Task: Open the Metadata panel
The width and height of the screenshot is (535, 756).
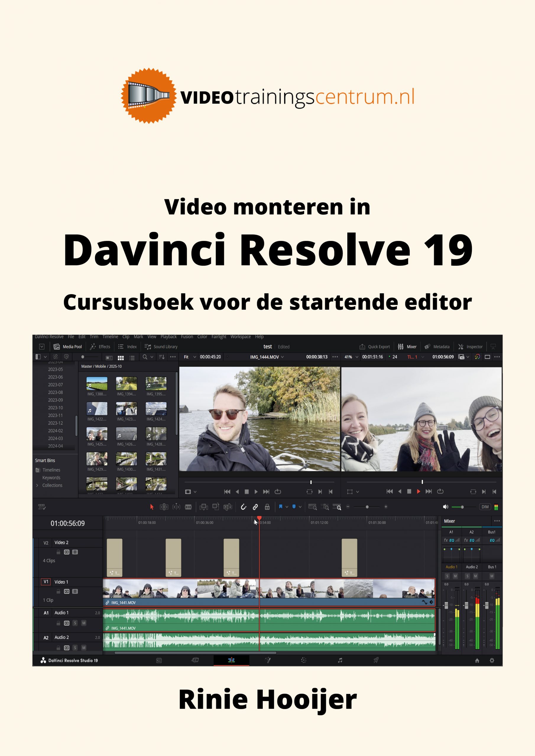Action: [x=437, y=347]
